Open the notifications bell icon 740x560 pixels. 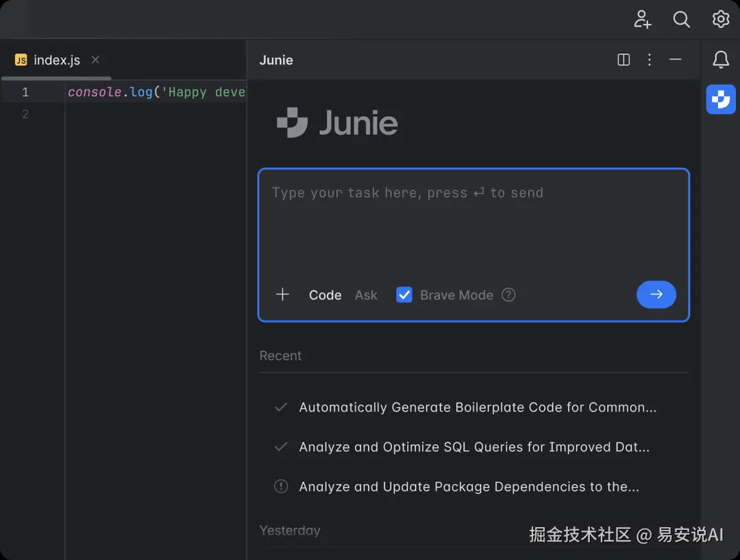tap(721, 60)
